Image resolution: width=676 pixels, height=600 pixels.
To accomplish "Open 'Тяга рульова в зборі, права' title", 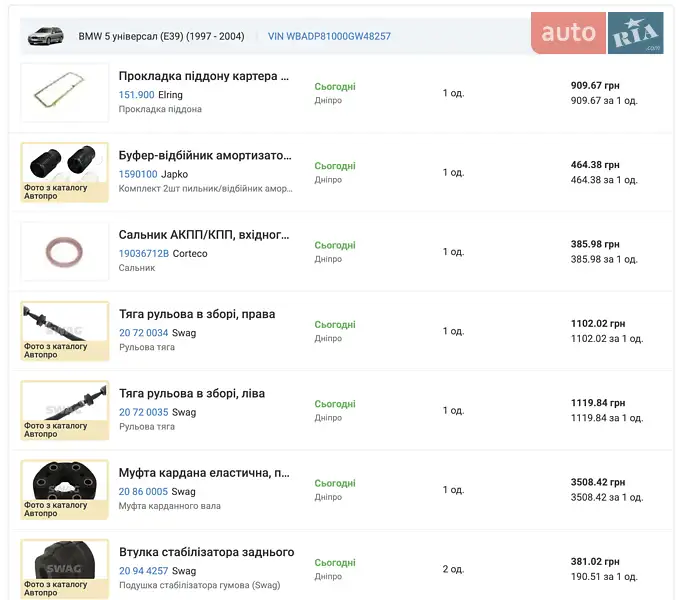I will coord(196,314).
